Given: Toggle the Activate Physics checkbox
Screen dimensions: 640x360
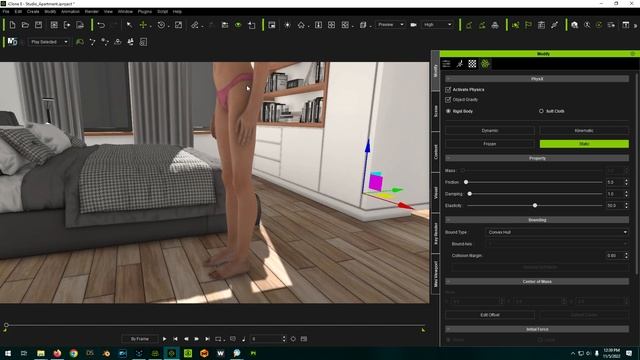Looking at the screenshot, I should (x=448, y=89).
